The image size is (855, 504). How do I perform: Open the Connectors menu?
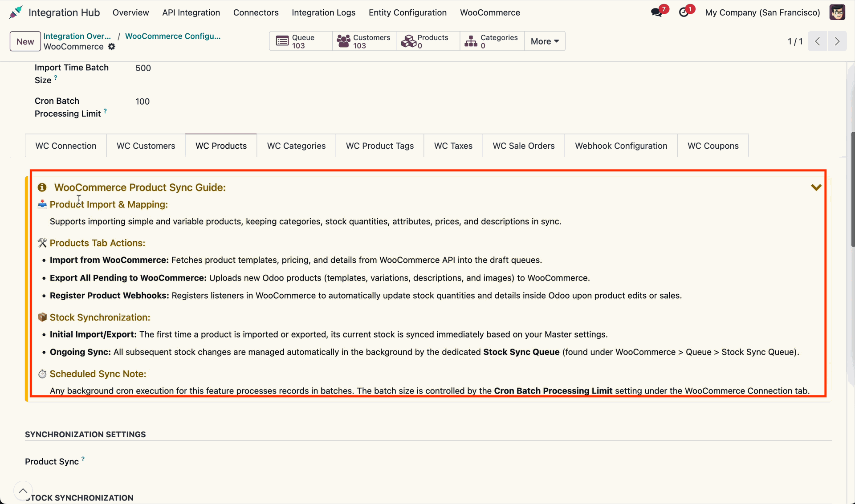point(256,12)
